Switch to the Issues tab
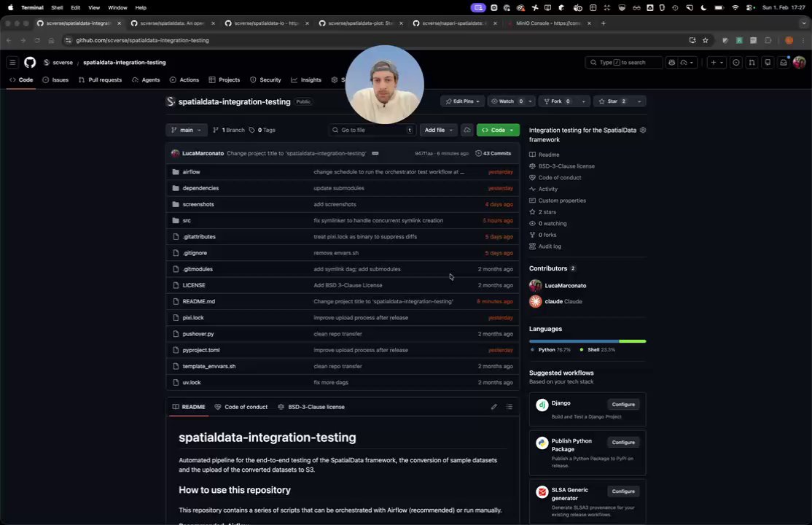812x525 pixels. tap(55, 79)
